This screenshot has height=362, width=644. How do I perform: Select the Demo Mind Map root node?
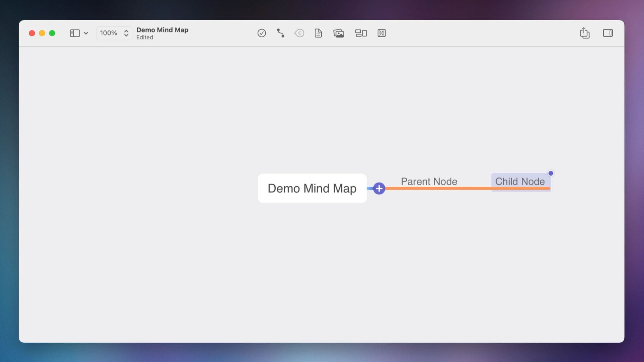[x=312, y=188]
